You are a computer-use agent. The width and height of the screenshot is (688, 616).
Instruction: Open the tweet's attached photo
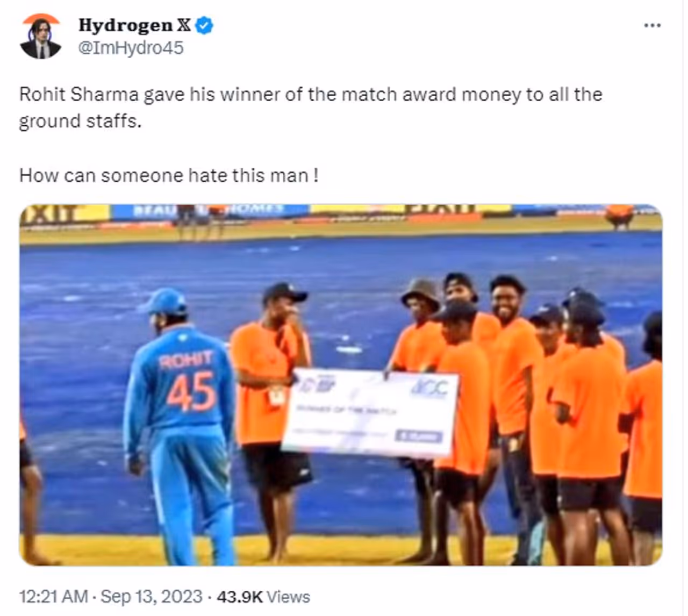click(x=341, y=385)
